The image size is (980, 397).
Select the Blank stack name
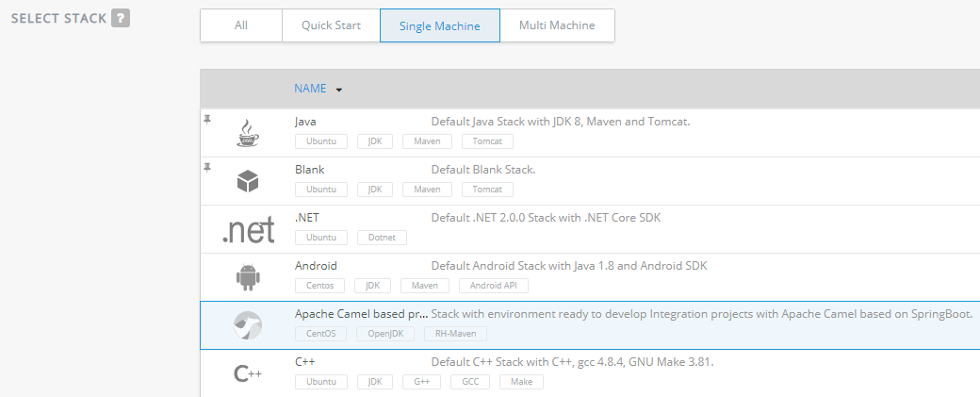(309, 170)
